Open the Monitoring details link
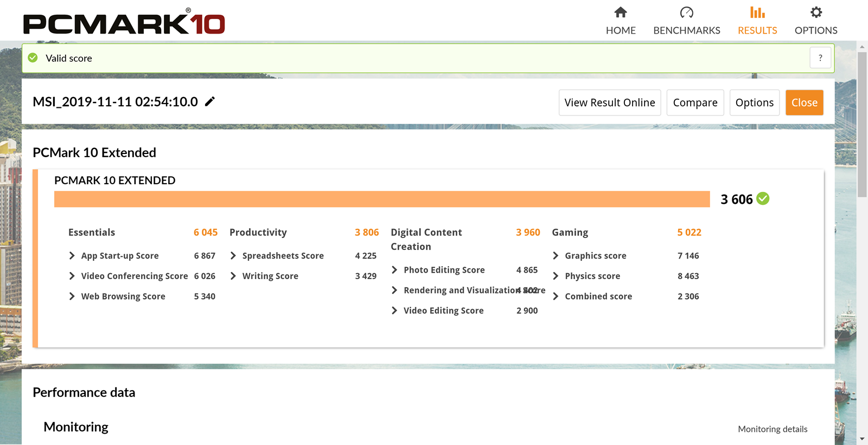 point(773,429)
